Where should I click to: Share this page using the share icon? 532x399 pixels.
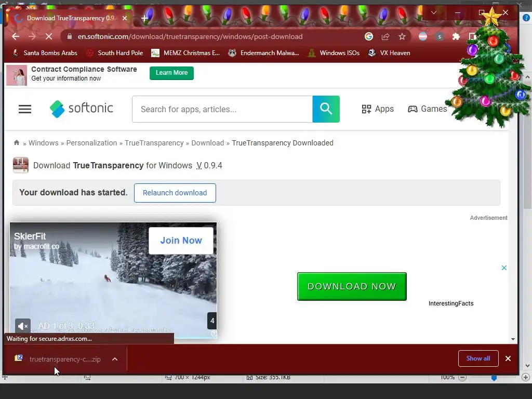[x=385, y=37]
